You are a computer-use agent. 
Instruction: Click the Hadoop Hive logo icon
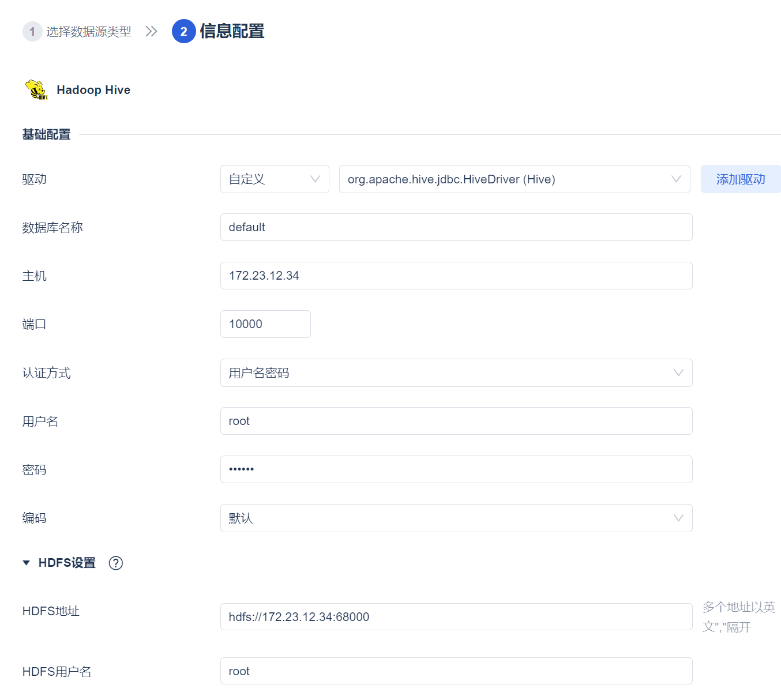click(x=36, y=90)
